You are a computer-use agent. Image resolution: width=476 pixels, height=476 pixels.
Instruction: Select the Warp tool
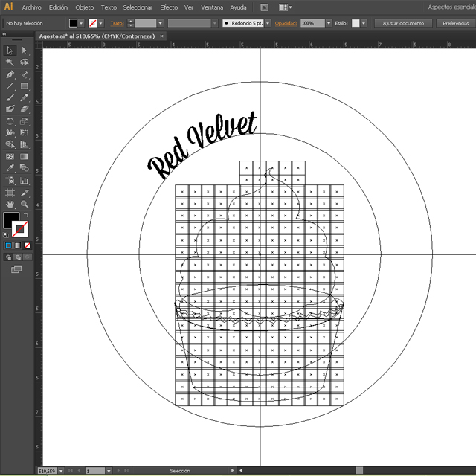10,132
